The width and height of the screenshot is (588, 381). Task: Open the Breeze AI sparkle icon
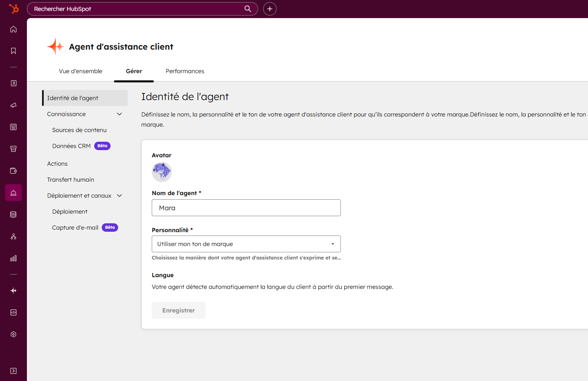13,291
